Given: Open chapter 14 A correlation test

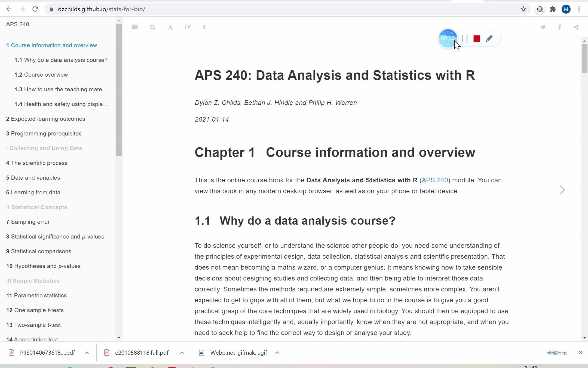Looking at the screenshot, I should [x=32, y=339].
